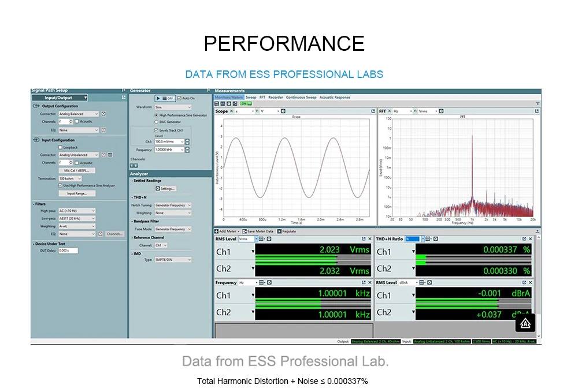Click the DUT Delay input field
The height and width of the screenshot is (392, 578).
pos(68,251)
